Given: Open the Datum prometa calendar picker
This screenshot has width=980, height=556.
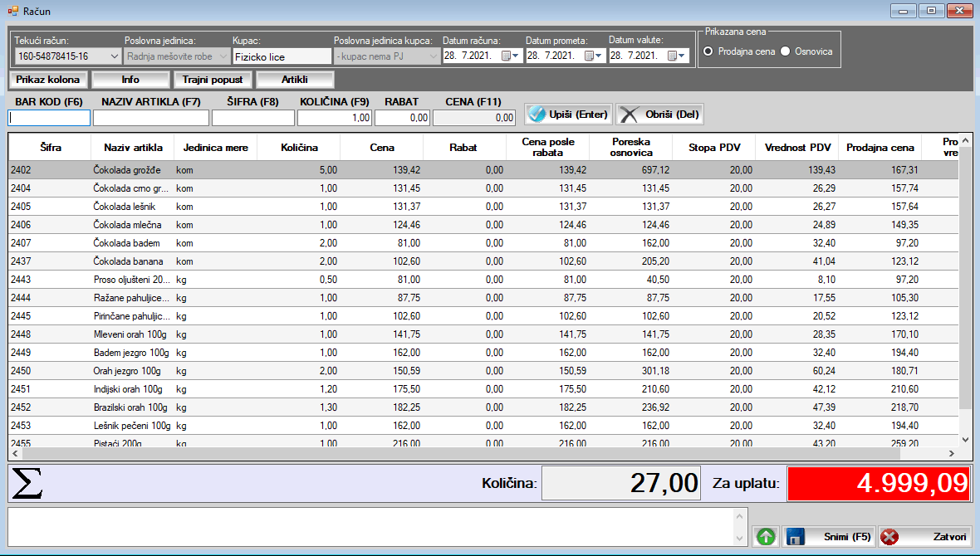Looking at the screenshot, I should point(593,56).
